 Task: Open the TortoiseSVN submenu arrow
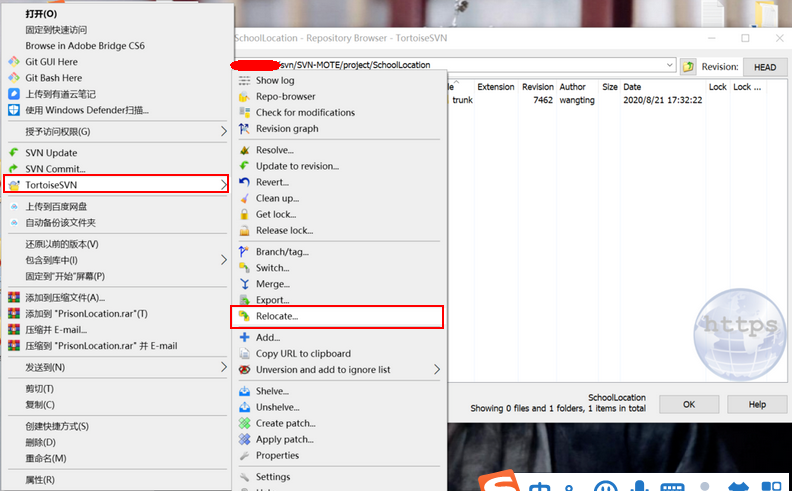tap(223, 185)
